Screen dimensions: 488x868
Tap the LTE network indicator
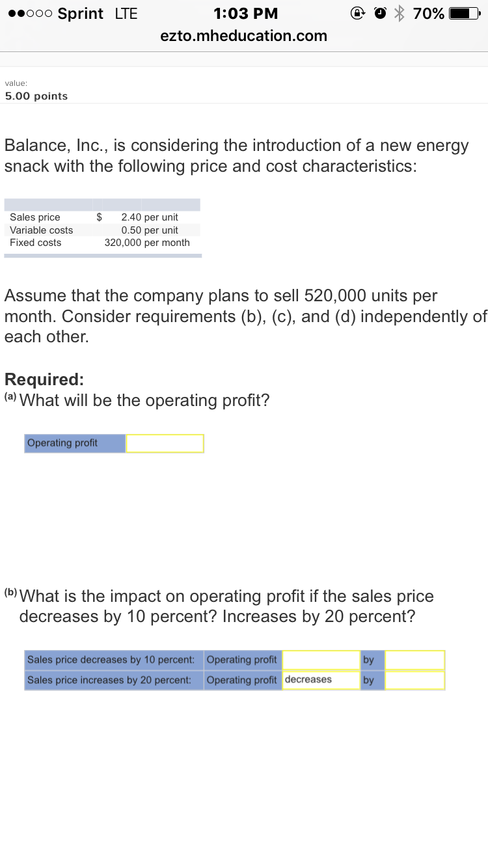(126, 14)
